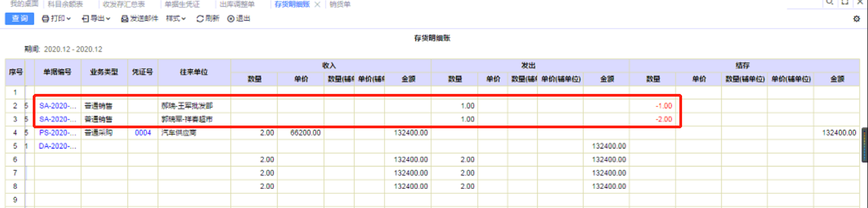Select the -2.00 balance quantity cell
This screenshot has height=208, width=868.
[x=653, y=119]
